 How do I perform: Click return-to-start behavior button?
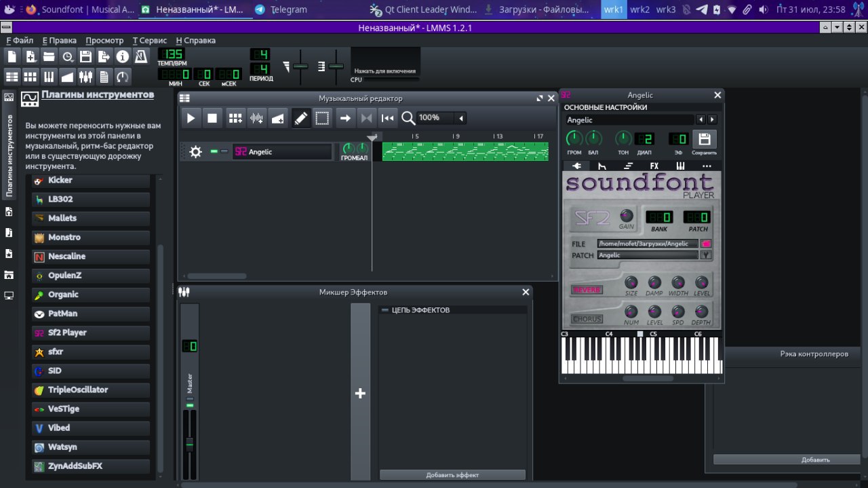coord(387,118)
